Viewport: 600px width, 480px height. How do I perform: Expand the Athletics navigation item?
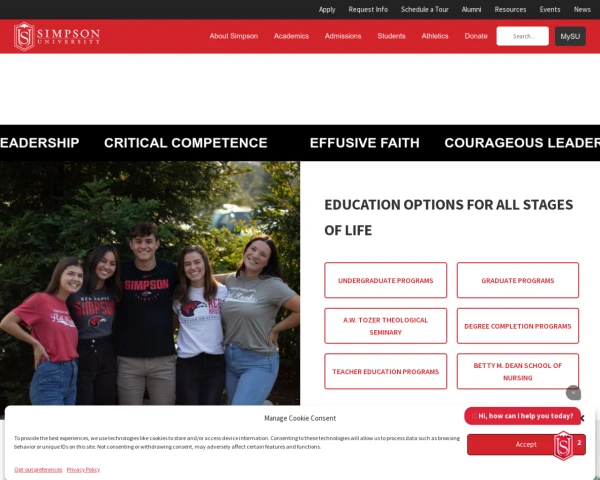(435, 36)
